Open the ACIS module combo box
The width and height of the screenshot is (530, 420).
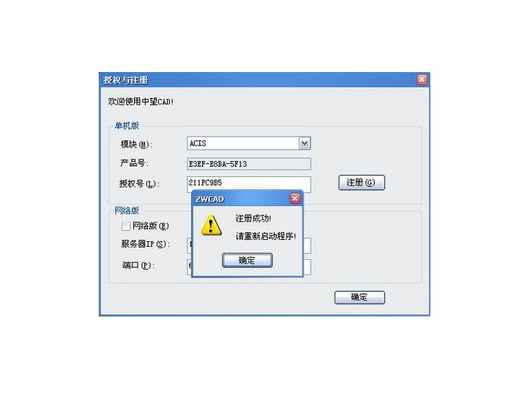249,143
